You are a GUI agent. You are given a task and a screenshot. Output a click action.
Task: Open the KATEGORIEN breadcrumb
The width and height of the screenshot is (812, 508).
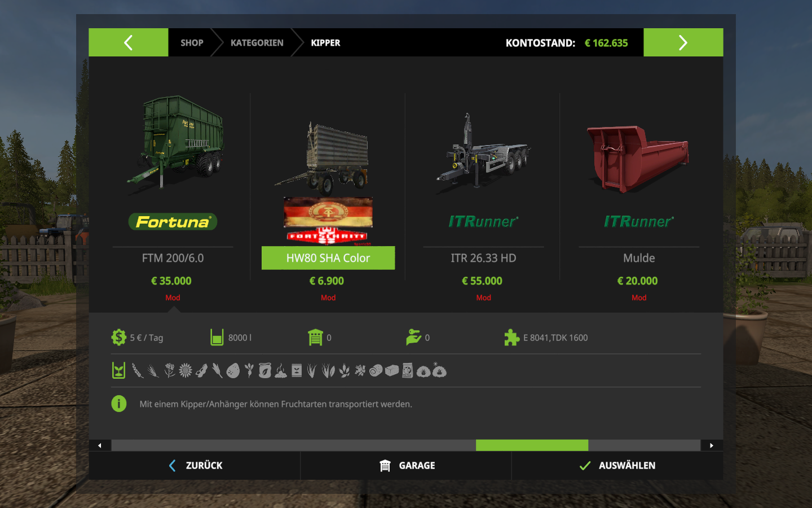257,43
